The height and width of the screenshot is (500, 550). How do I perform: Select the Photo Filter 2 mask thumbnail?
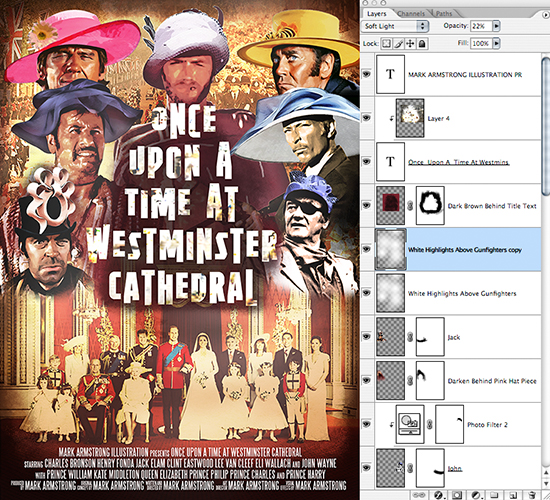pyautogui.click(x=450, y=424)
